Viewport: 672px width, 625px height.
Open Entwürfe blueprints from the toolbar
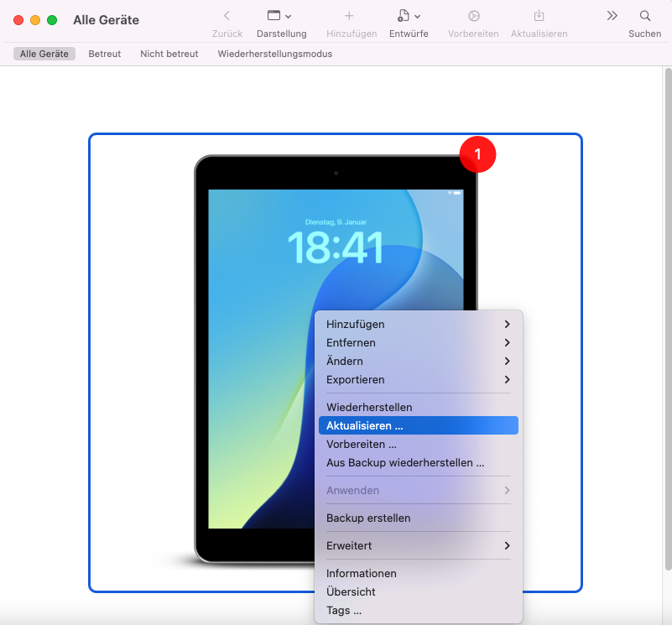click(405, 21)
